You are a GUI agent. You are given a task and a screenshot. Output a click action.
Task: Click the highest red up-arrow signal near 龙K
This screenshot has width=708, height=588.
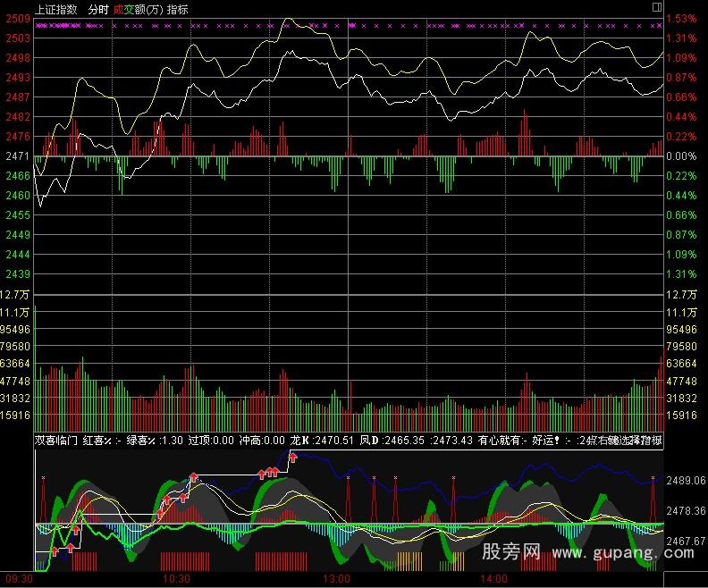tap(292, 458)
